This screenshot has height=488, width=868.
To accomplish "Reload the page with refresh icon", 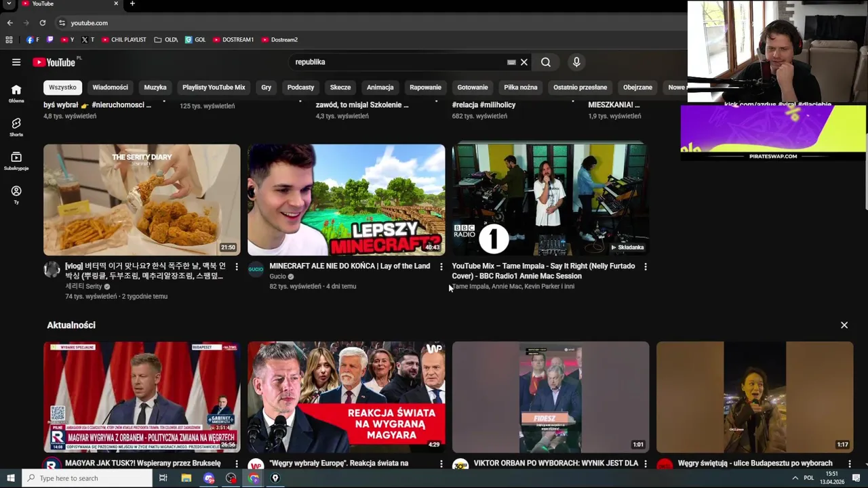I will click(x=42, y=22).
